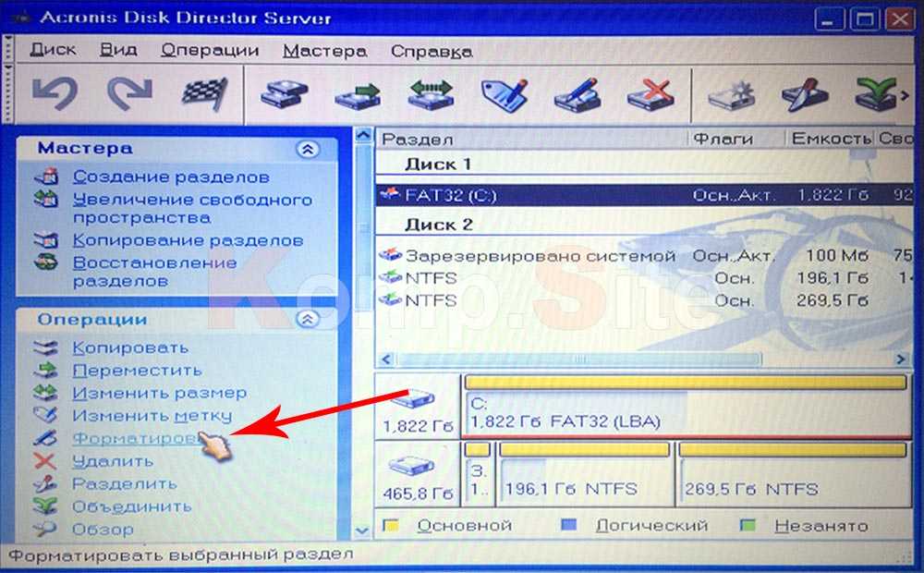Viewport: 924px width, 573px height.
Task: Click the copy partition toolbar icon
Action: (358, 95)
